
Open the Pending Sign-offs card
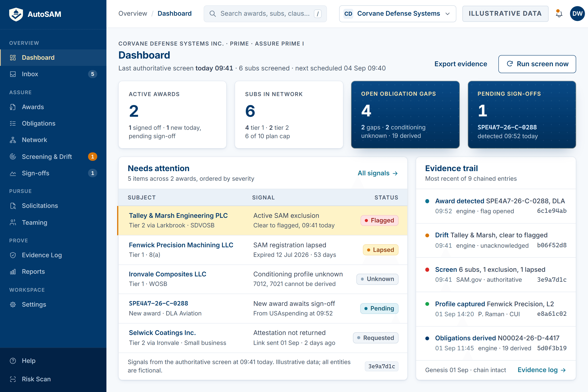click(522, 115)
